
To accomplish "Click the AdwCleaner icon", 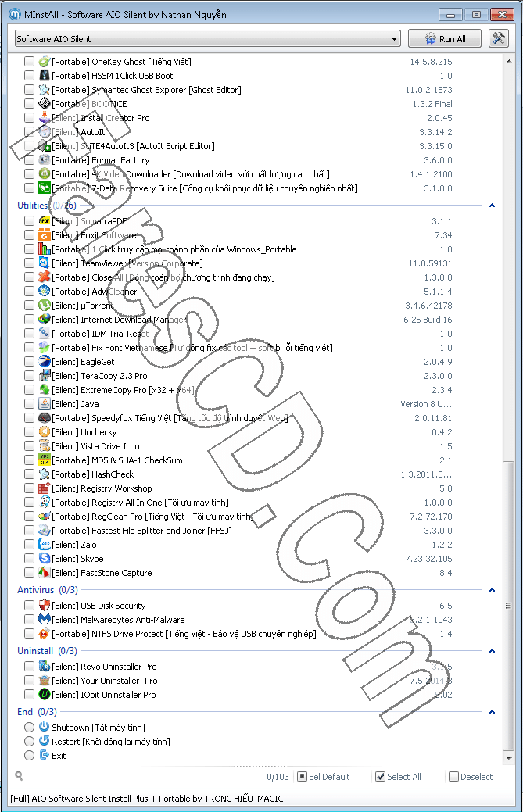I will point(45,291).
